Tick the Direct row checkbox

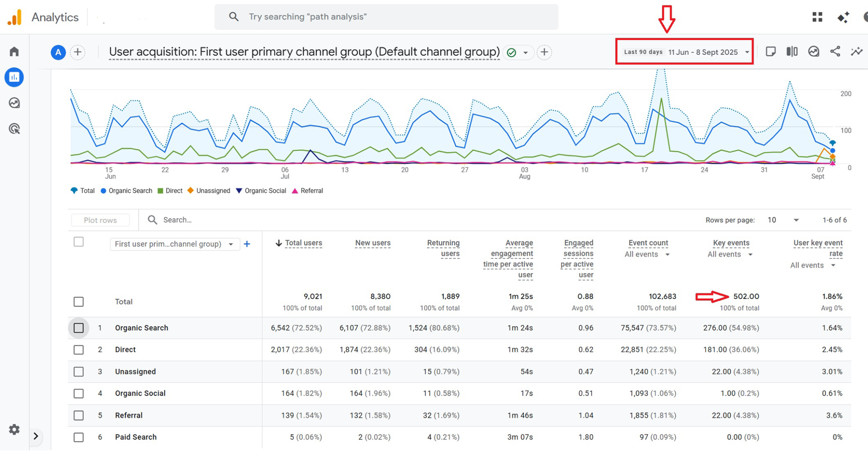(x=78, y=350)
